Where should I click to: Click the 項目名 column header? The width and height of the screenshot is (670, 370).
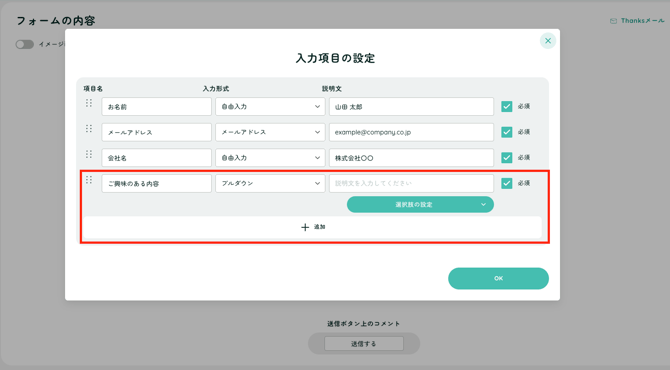coord(93,89)
